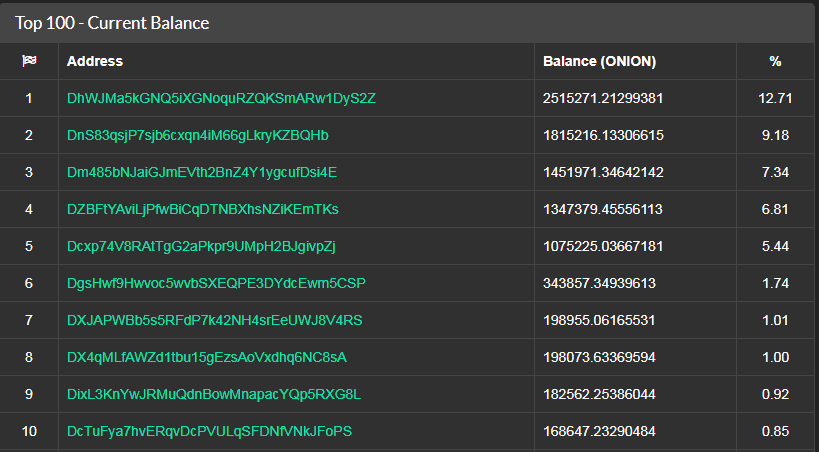Select the 12.71 percent cell
This screenshot has height=452, width=819.
click(x=775, y=98)
